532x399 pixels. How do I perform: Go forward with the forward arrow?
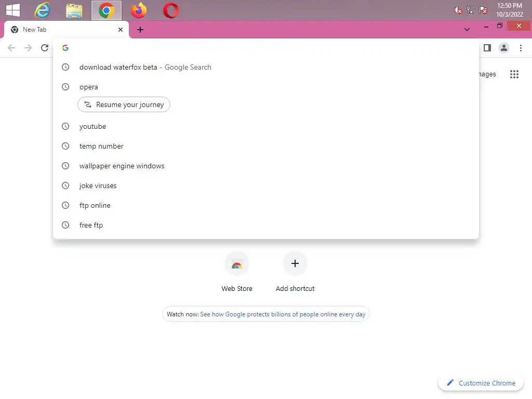pos(28,48)
